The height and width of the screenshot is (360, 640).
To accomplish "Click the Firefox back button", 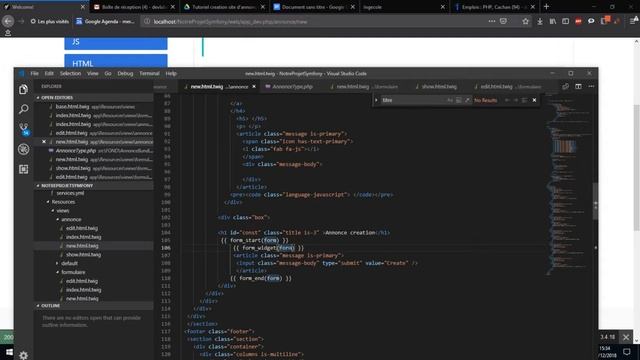I will [8, 21].
